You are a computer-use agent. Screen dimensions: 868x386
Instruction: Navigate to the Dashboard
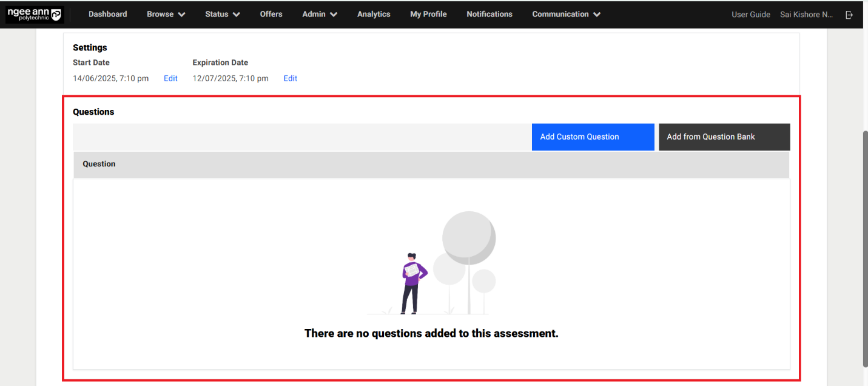(x=107, y=14)
